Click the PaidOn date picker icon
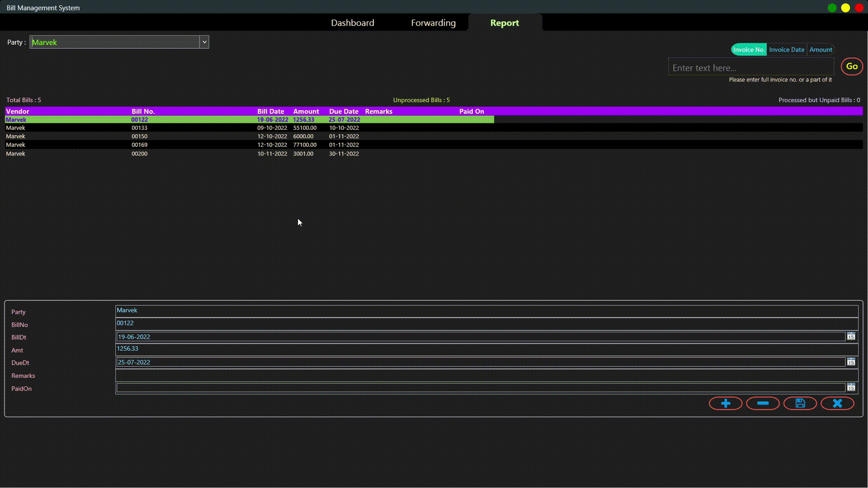The height and width of the screenshot is (488, 868). coord(851,387)
